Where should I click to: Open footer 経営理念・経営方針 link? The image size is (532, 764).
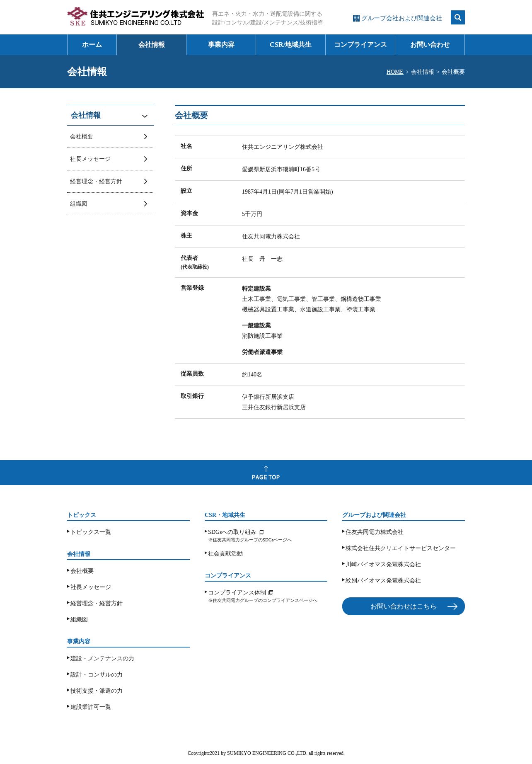[x=97, y=603]
